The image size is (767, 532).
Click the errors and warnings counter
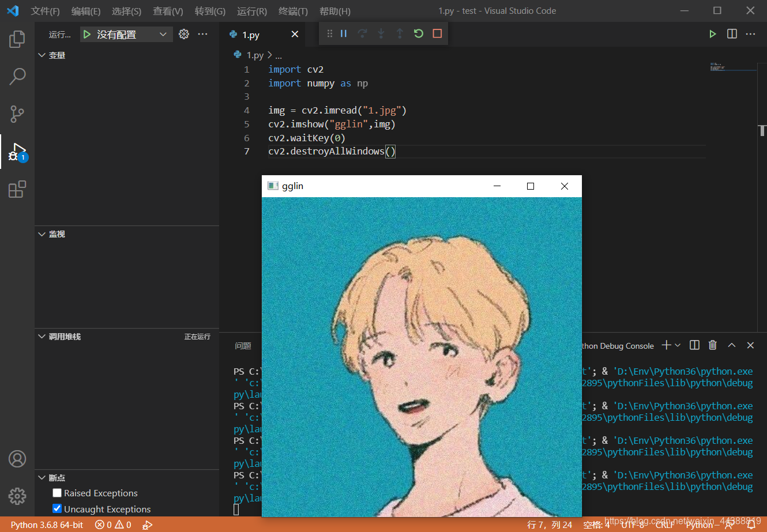(x=112, y=525)
